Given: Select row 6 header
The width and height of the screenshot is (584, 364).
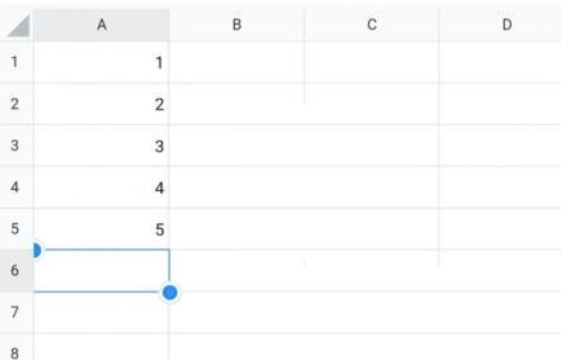Looking at the screenshot, I should pyautogui.click(x=16, y=270).
